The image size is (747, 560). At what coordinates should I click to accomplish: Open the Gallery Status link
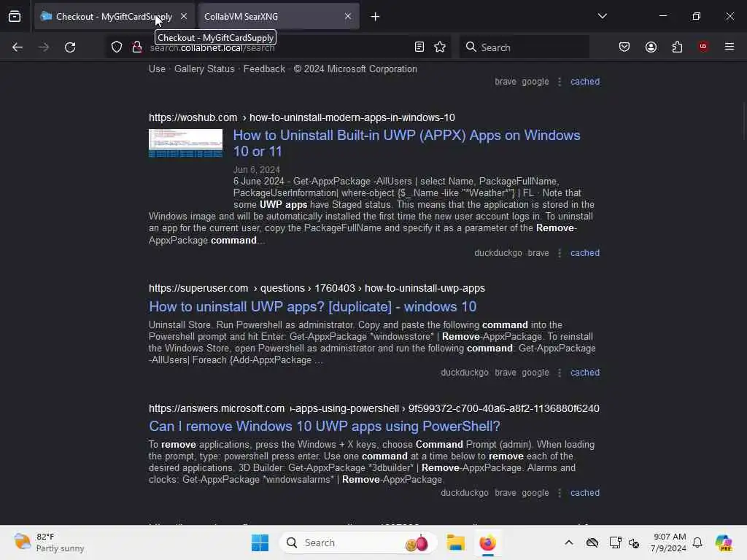point(204,69)
